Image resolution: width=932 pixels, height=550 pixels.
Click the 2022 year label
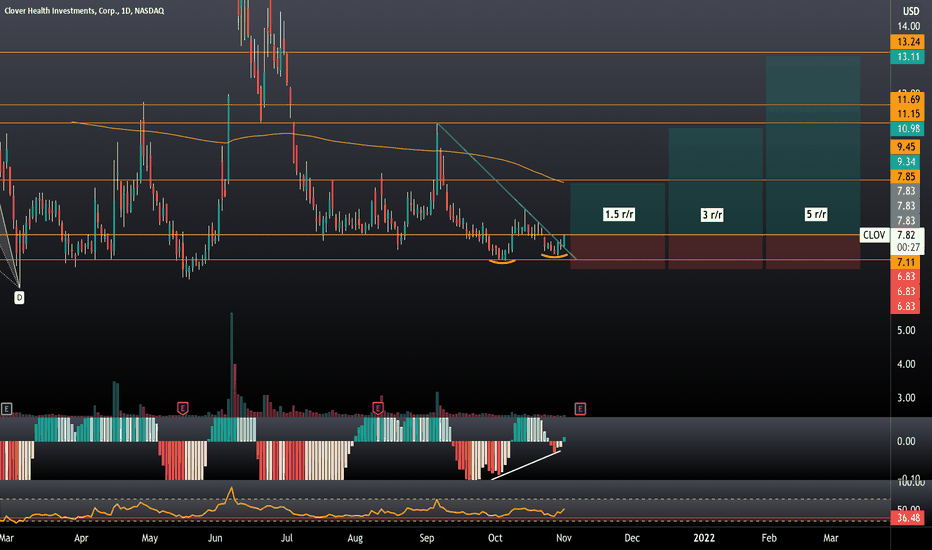704,538
